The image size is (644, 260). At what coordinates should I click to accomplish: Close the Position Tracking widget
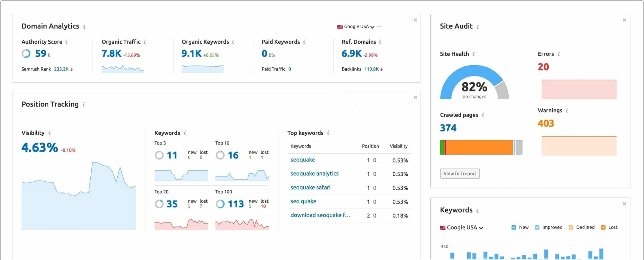click(415, 97)
